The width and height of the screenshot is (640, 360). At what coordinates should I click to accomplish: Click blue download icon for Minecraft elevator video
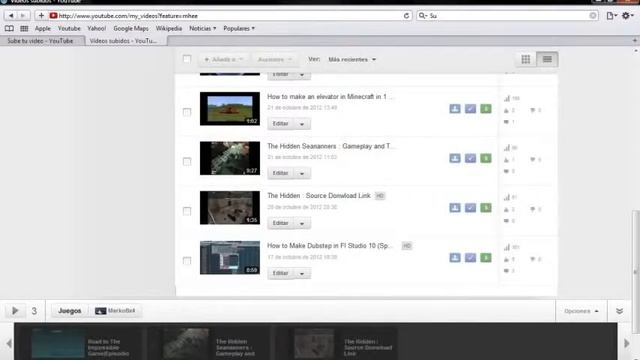(x=455, y=109)
